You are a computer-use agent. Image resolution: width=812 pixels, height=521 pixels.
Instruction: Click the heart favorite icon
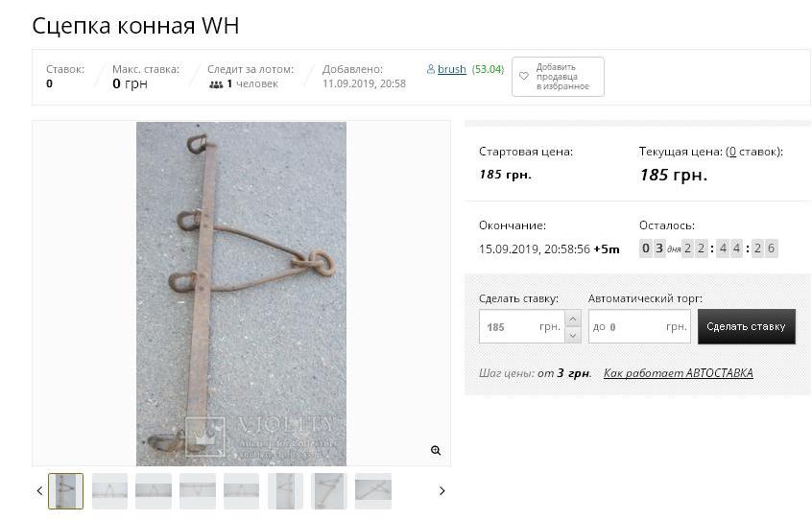(523, 76)
